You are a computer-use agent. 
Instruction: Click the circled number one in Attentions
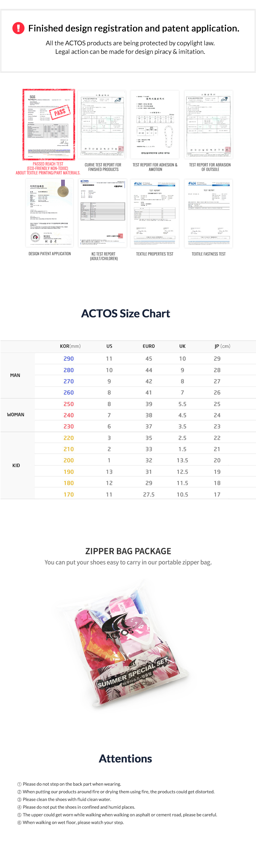[x=19, y=784]
